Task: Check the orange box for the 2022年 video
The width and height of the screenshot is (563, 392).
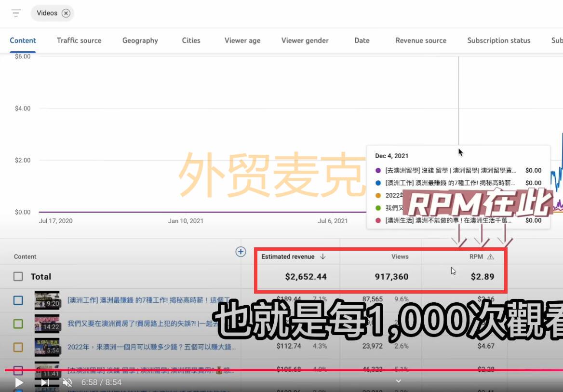Action: 18,347
